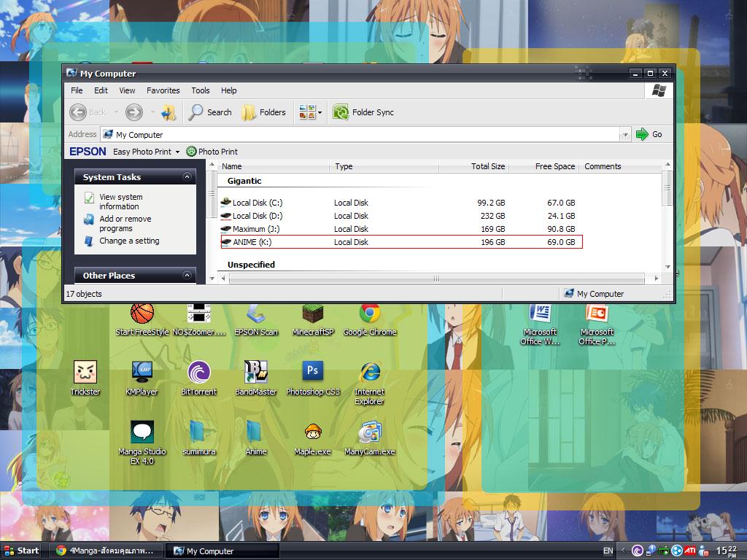This screenshot has width=747, height=560.
Task: Open the Tools menu
Action: (201, 90)
